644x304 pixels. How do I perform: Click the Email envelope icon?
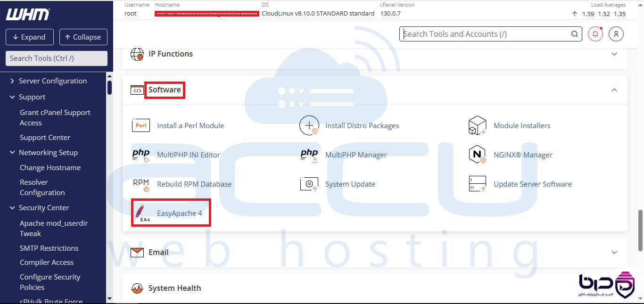pyautogui.click(x=137, y=252)
